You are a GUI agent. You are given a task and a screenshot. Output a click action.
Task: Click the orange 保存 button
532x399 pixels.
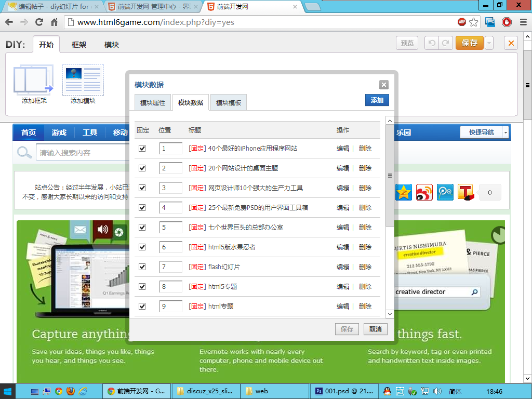tap(470, 43)
